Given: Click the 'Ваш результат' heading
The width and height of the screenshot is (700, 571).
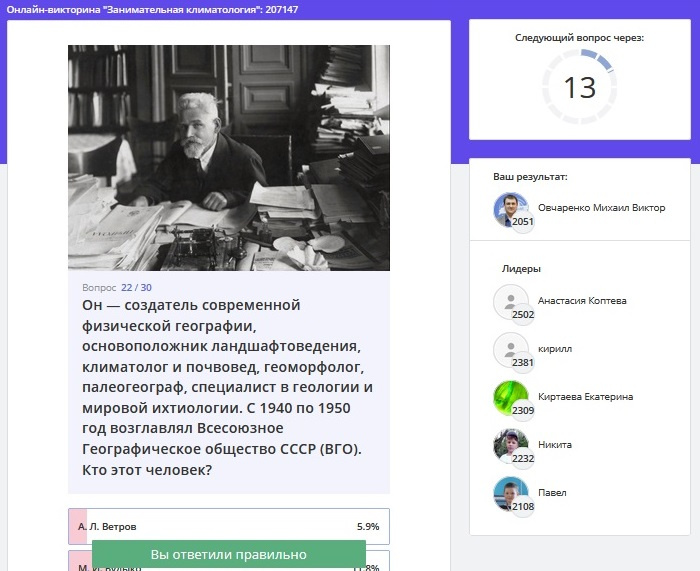Looking at the screenshot, I should [x=530, y=177].
